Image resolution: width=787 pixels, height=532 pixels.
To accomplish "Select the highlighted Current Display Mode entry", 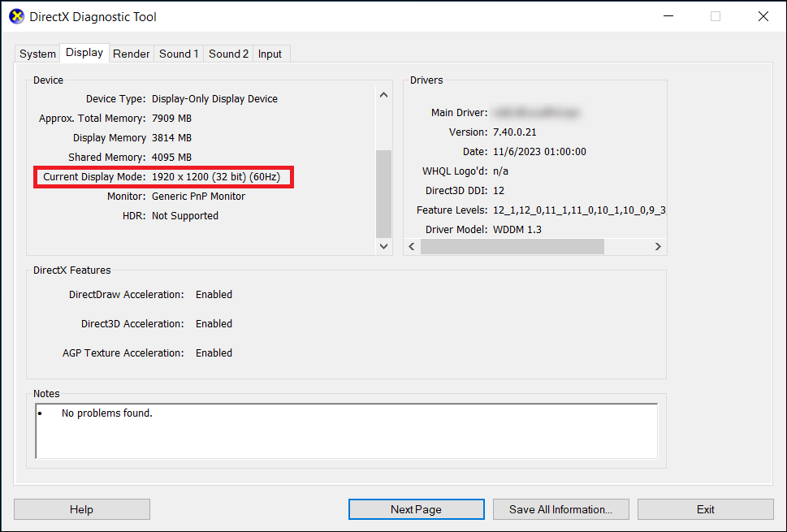I will 162,177.
